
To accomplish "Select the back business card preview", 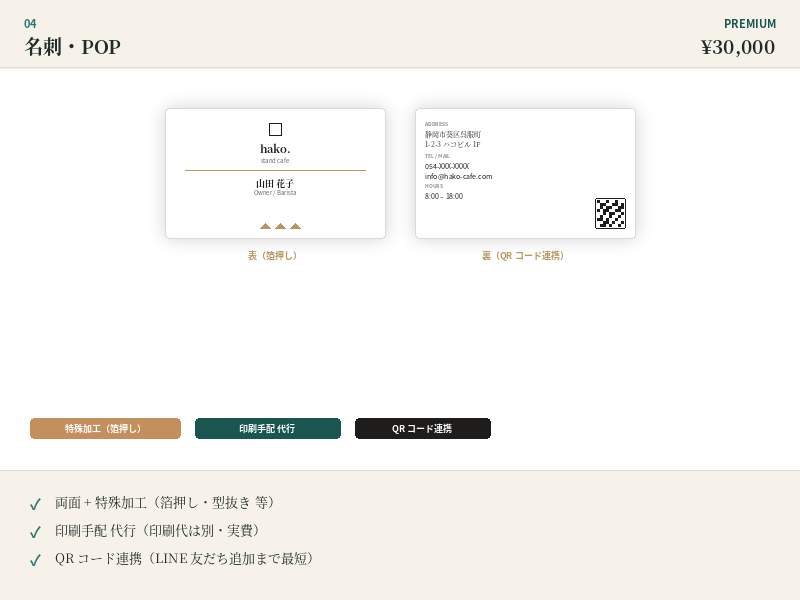I will [x=526, y=173].
